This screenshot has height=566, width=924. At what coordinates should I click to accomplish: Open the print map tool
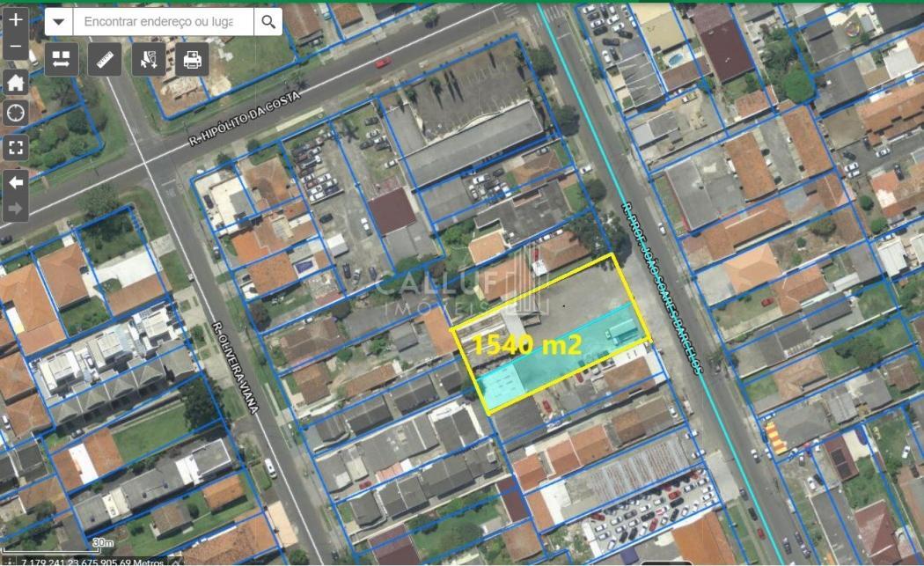(x=192, y=59)
